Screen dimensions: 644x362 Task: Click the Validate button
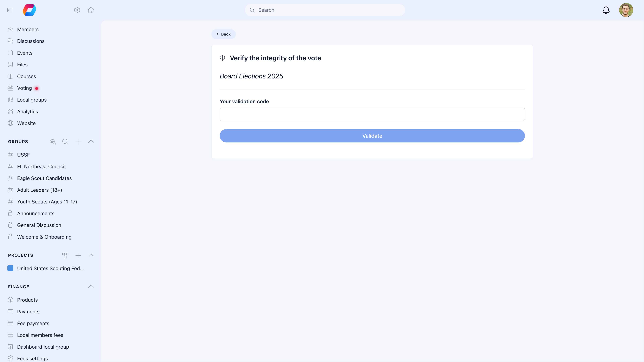372,136
